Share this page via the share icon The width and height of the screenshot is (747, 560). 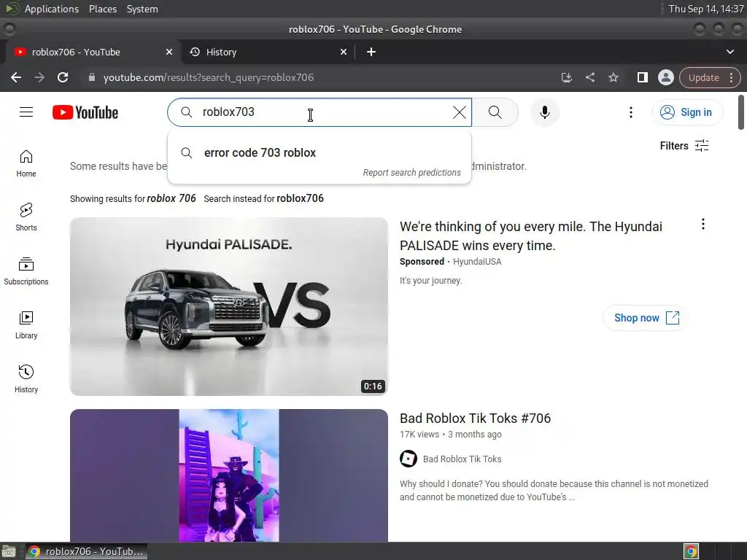pos(589,77)
